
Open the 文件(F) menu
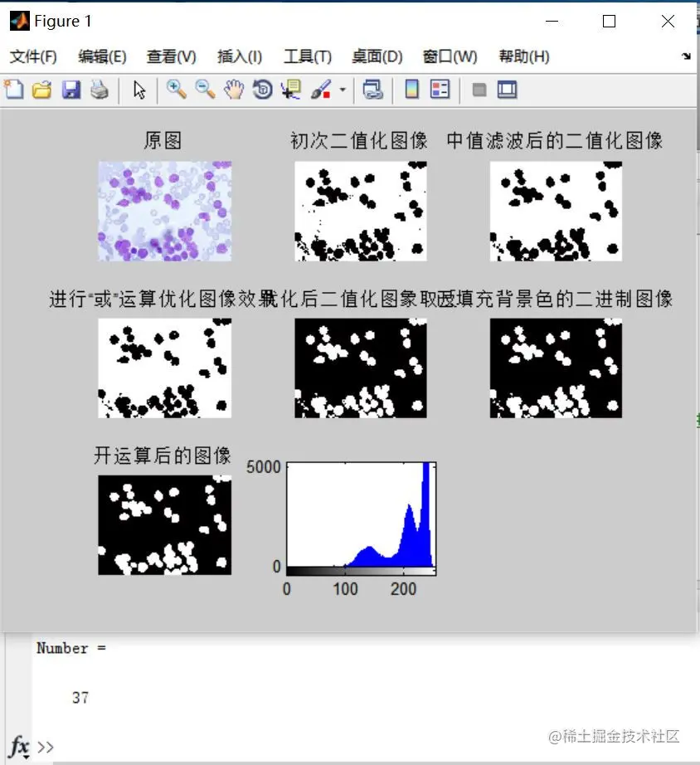(33, 56)
